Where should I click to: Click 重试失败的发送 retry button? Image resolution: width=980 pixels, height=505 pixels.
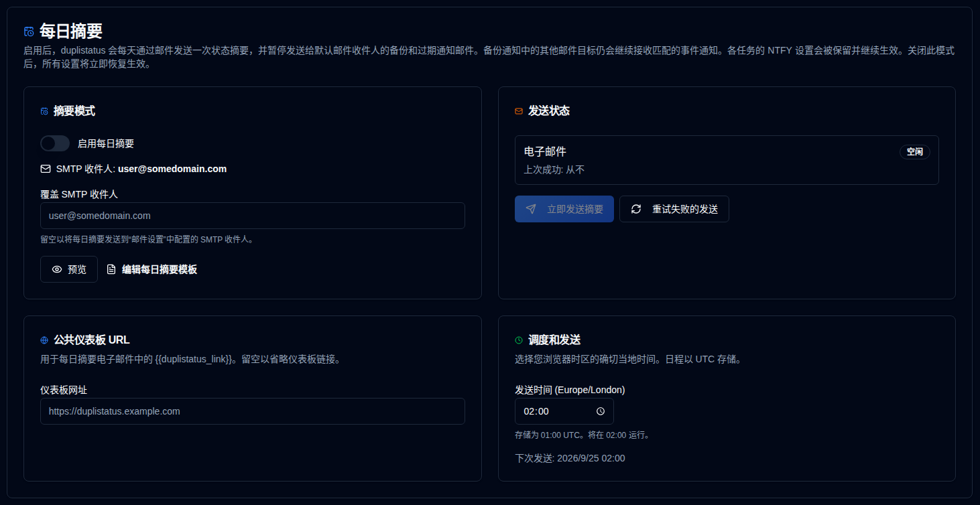click(x=674, y=209)
